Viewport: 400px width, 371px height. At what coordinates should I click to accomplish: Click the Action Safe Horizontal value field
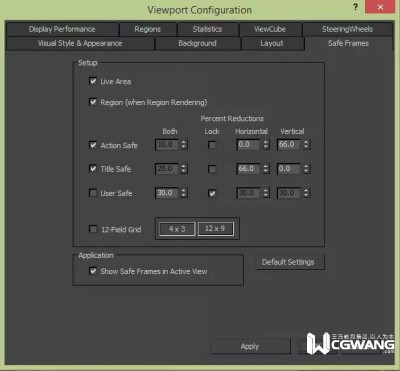tap(248, 144)
